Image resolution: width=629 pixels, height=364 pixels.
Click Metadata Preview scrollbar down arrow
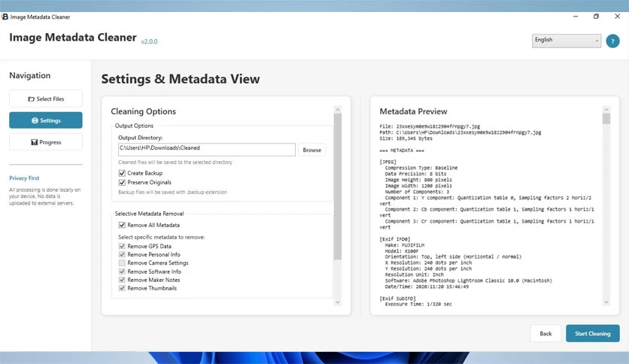(x=606, y=302)
